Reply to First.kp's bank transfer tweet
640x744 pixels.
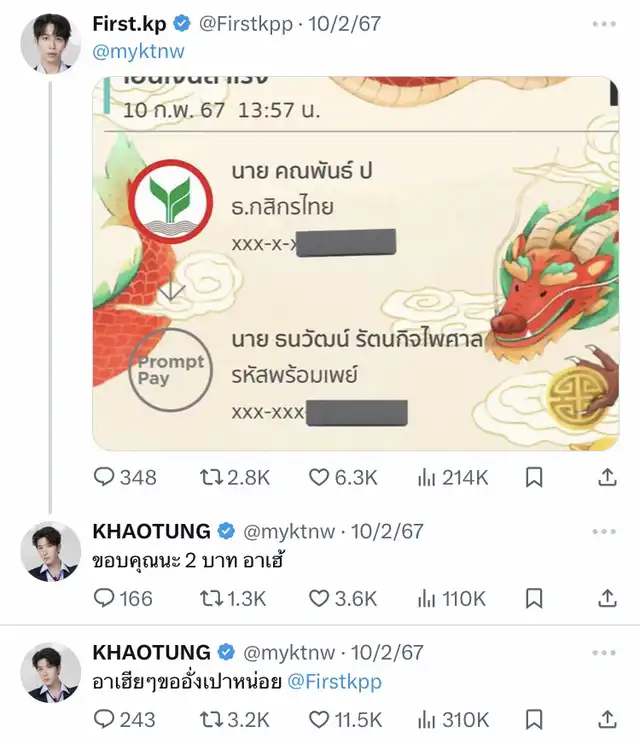(x=105, y=478)
